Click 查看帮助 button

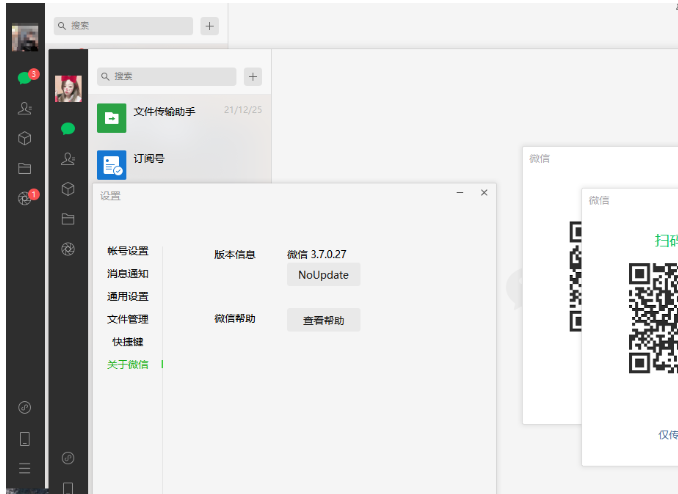pos(323,320)
